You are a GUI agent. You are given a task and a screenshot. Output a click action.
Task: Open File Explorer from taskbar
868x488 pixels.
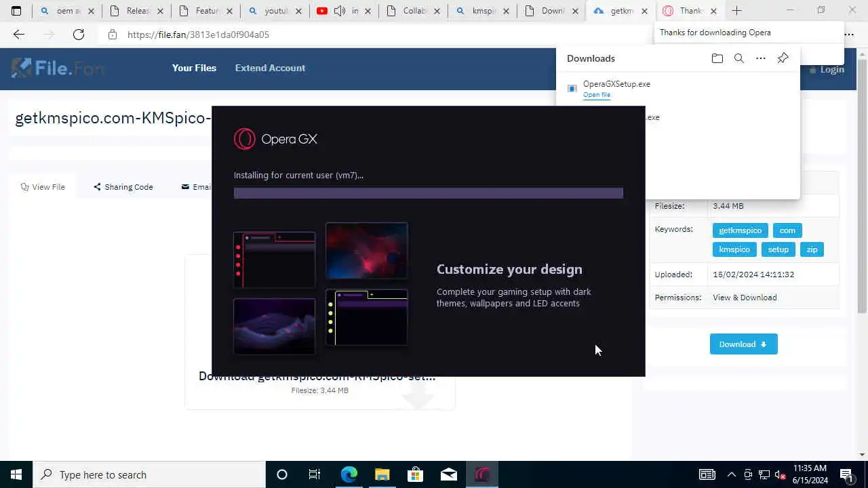pos(382,474)
